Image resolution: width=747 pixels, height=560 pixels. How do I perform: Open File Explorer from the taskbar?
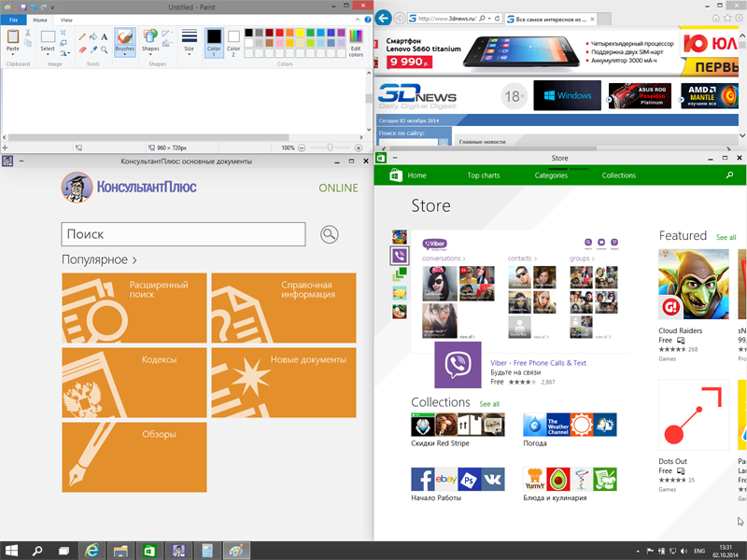pyautogui.click(x=120, y=551)
